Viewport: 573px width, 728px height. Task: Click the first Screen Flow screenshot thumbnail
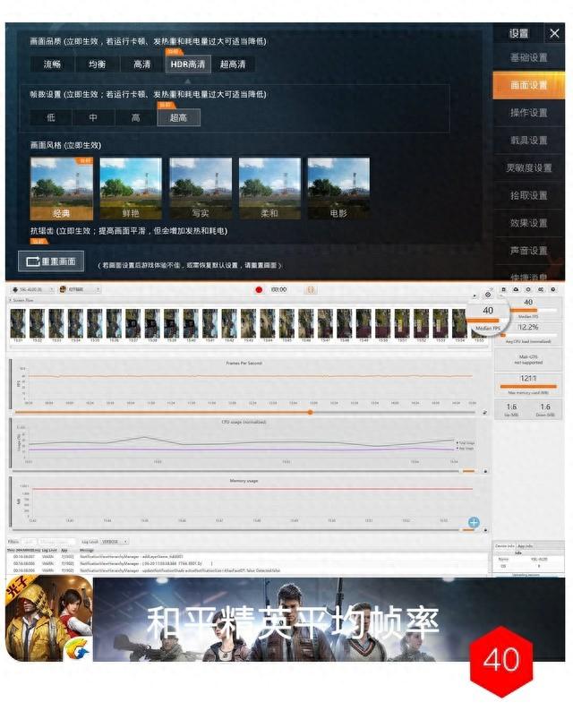pyautogui.click(x=18, y=323)
